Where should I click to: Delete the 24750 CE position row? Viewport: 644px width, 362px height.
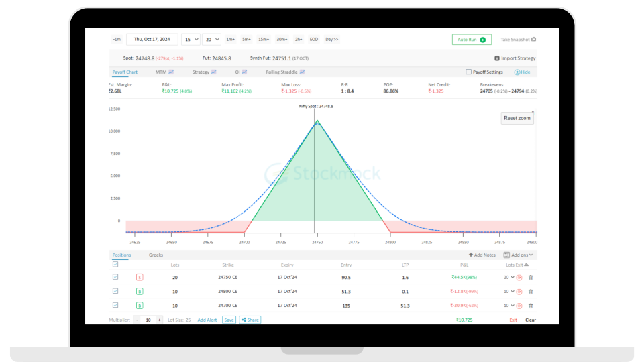531,277
